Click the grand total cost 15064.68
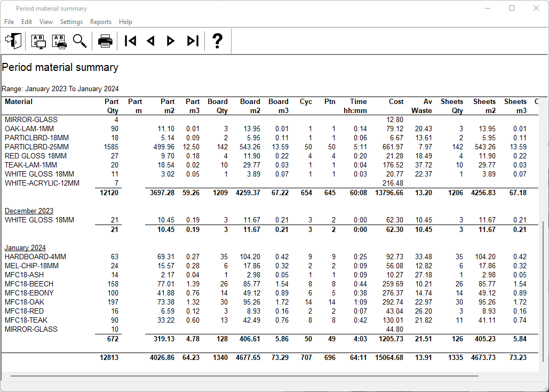549x392 pixels. point(389,358)
